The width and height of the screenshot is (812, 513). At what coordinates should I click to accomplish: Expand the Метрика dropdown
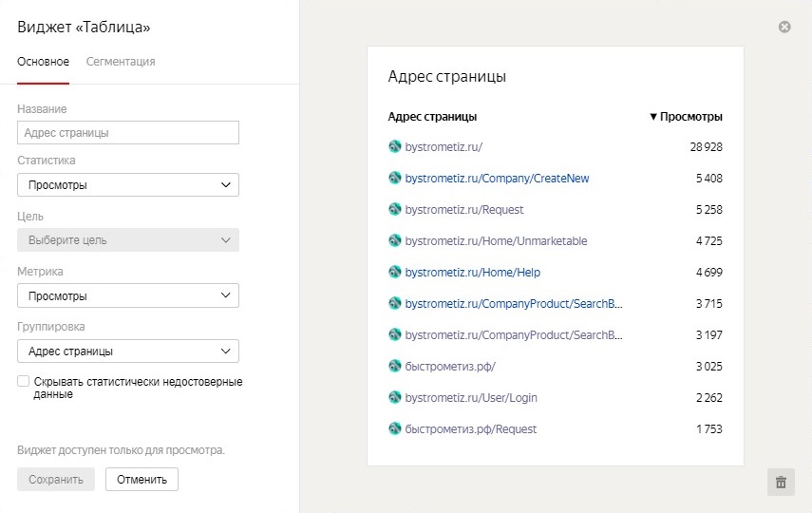pos(128,295)
